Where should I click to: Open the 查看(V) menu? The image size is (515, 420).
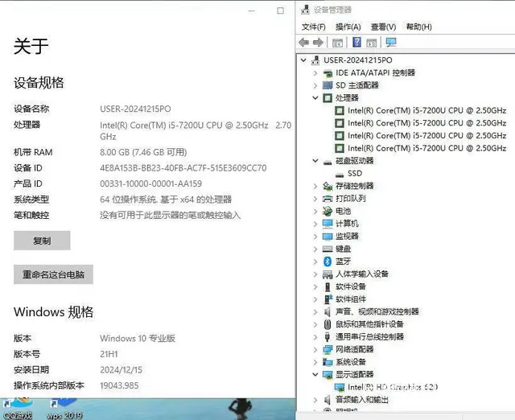coord(383,27)
